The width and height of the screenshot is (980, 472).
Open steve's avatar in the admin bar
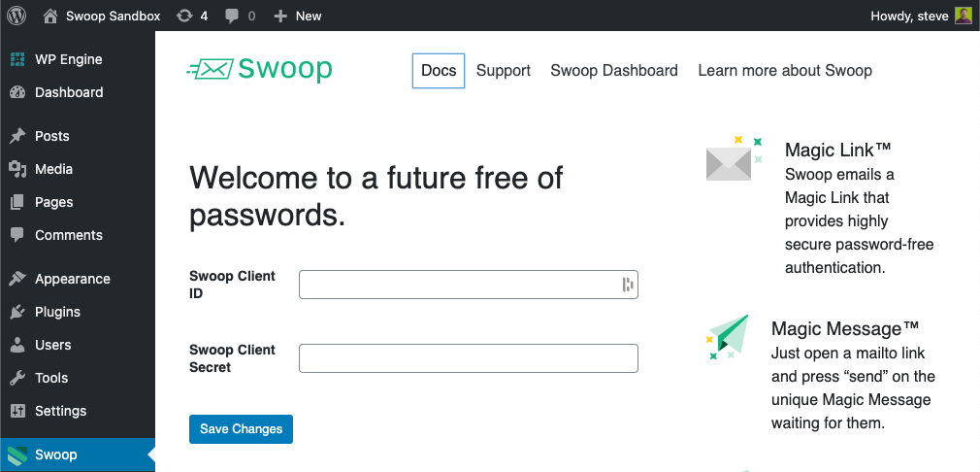[x=964, y=16]
